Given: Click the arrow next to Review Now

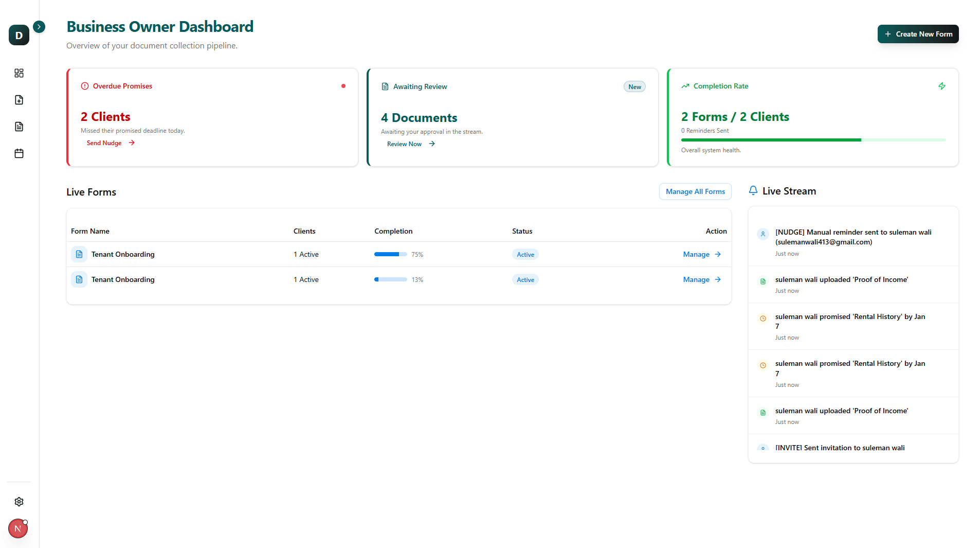Looking at the screenshot, I should click(x=431, y=144).
